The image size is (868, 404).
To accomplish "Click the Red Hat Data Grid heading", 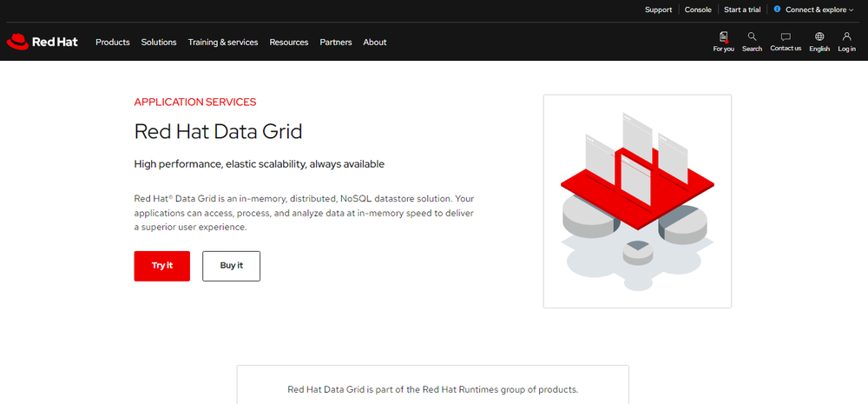I will coord(218,132).
